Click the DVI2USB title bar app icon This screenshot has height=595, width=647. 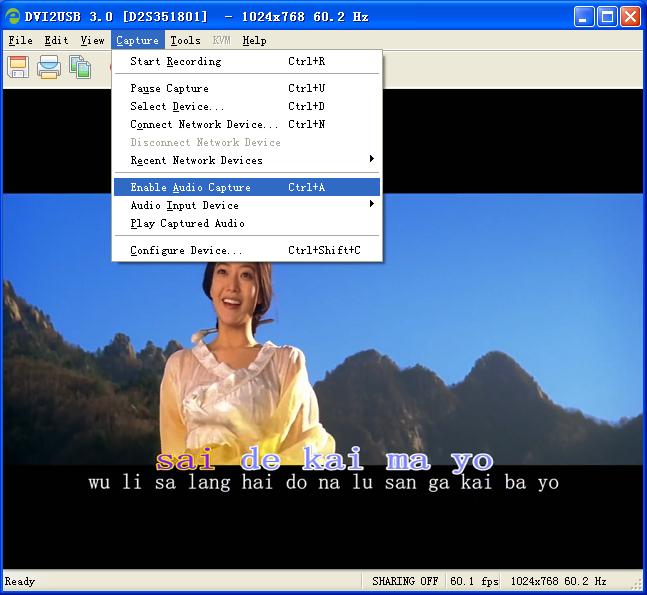13,16
